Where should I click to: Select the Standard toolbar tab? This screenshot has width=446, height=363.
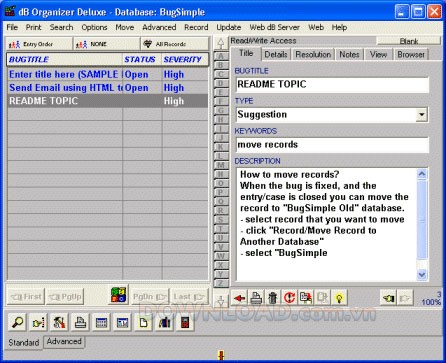click(24, 342)
